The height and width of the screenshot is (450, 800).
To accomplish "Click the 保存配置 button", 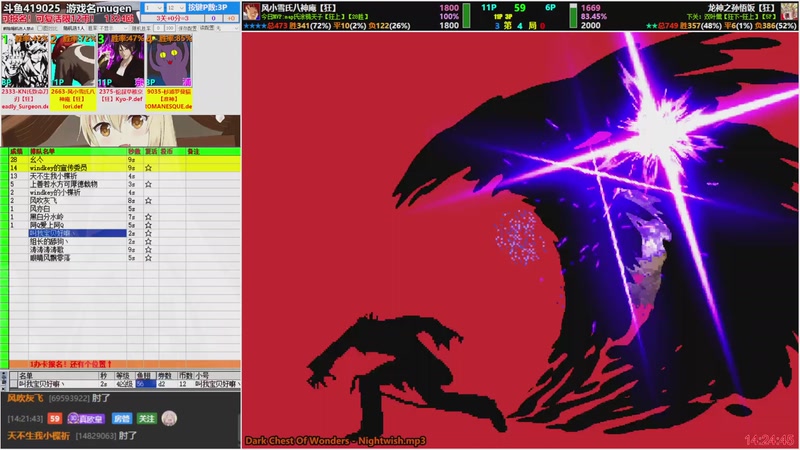I will pos(187,28).
